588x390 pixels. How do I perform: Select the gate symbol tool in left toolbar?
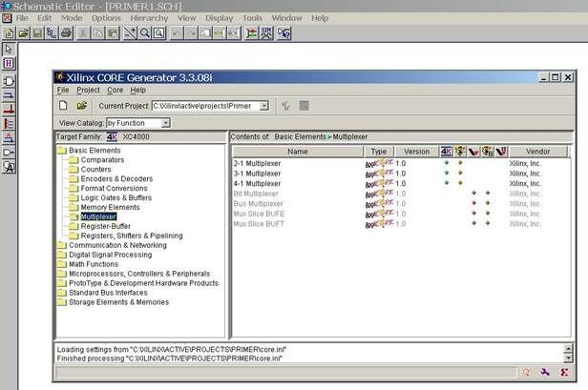[x=9, y=81]
